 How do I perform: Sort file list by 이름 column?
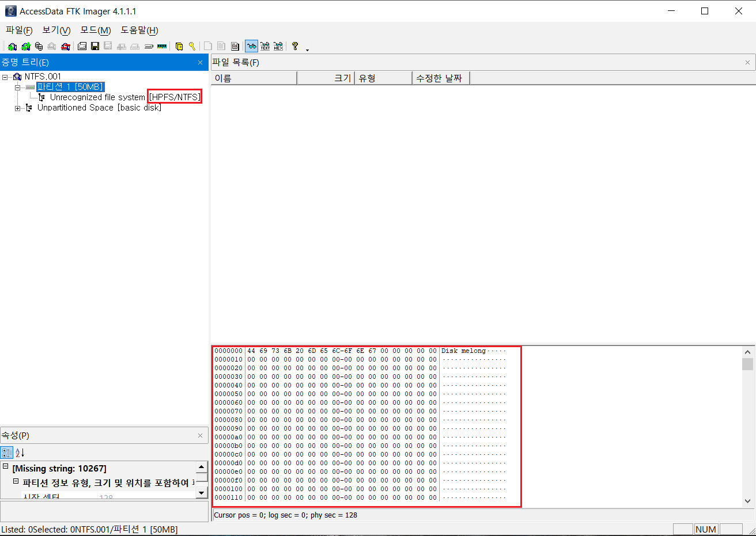pos(254,78)
